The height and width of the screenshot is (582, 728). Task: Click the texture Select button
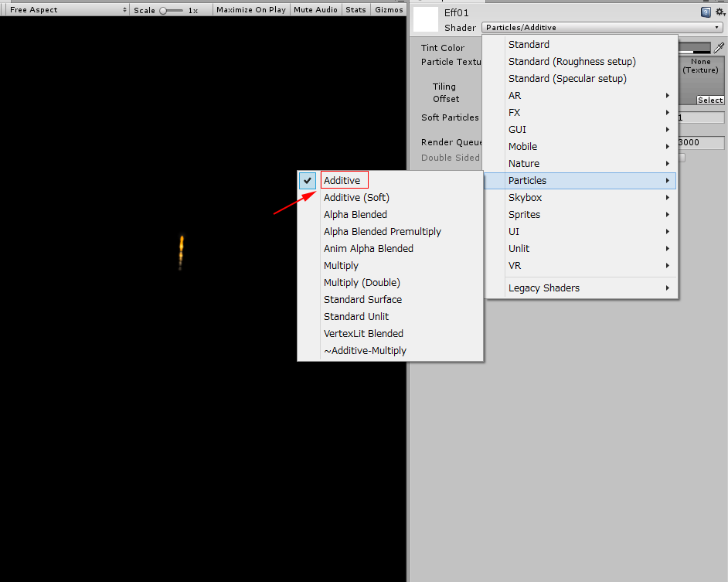[x=710, y=100]
